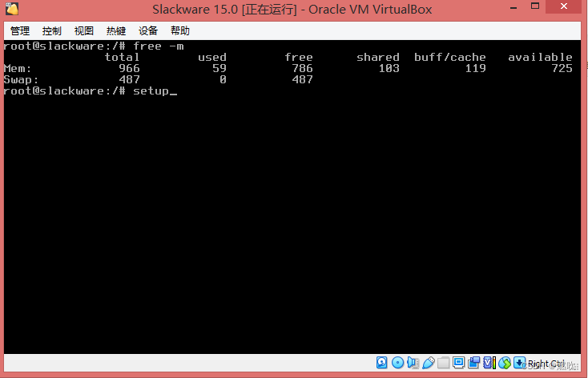Viewport: 588px width, 378px height.
Task: Click the audio speaker status icon
Action: pos(413,363)
